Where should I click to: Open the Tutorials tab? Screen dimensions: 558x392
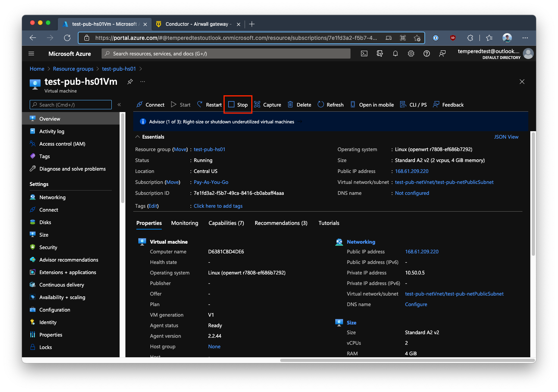point(329,223)
